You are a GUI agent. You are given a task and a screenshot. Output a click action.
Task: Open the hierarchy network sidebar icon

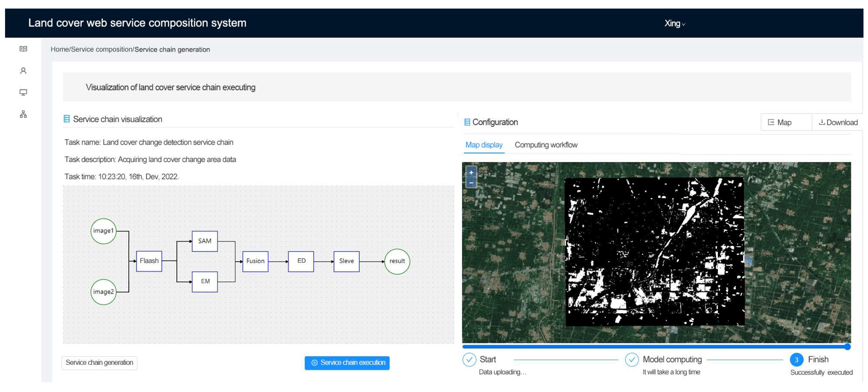pos(23,114)
